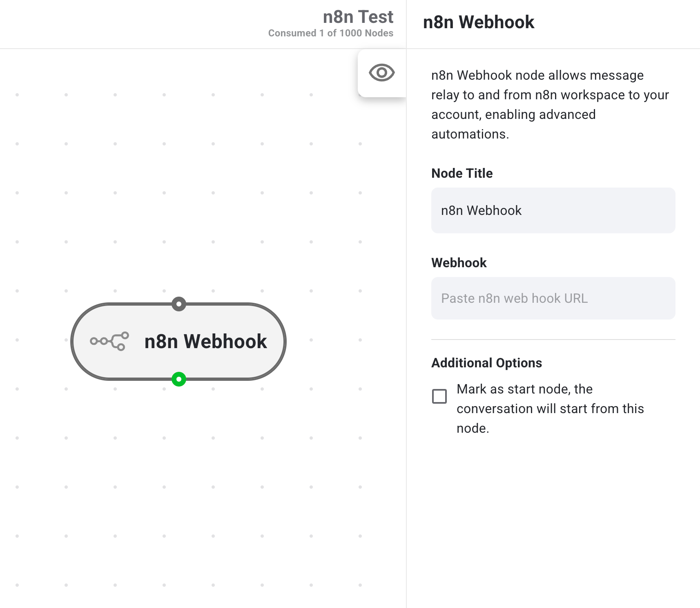
Task: Click the green output connector below the node
Action: 179,379
